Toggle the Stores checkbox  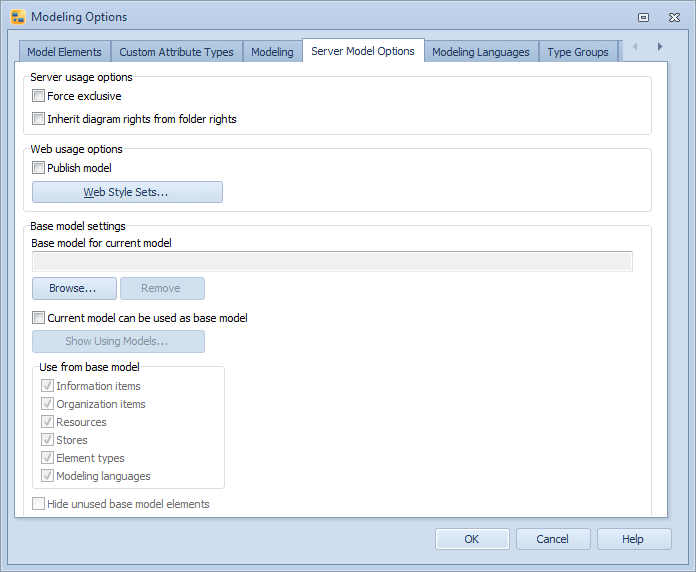pyautogui.click(x=47, y=440)
